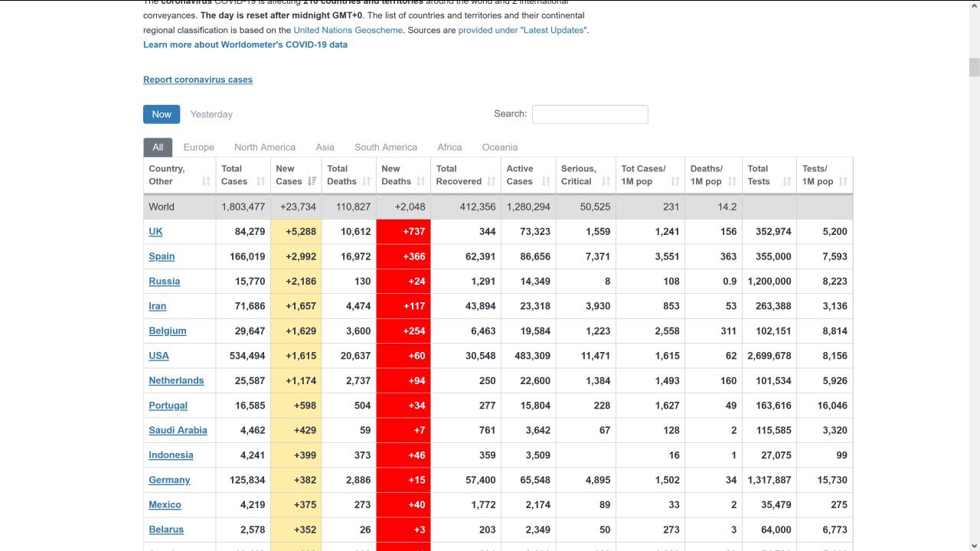The image size is (980, 551).
Task: Sort by Deaths/1M pop sort icon
Action: [732, 181]
